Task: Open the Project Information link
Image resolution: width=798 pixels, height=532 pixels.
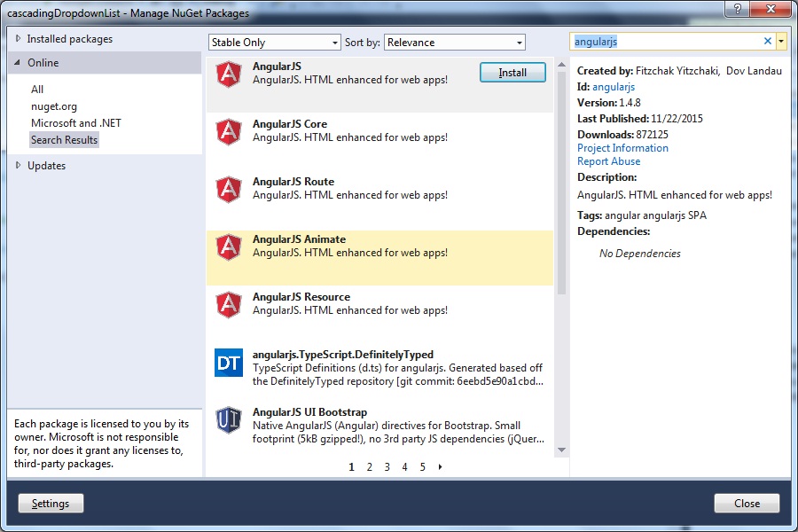Action: click(622, 148)
